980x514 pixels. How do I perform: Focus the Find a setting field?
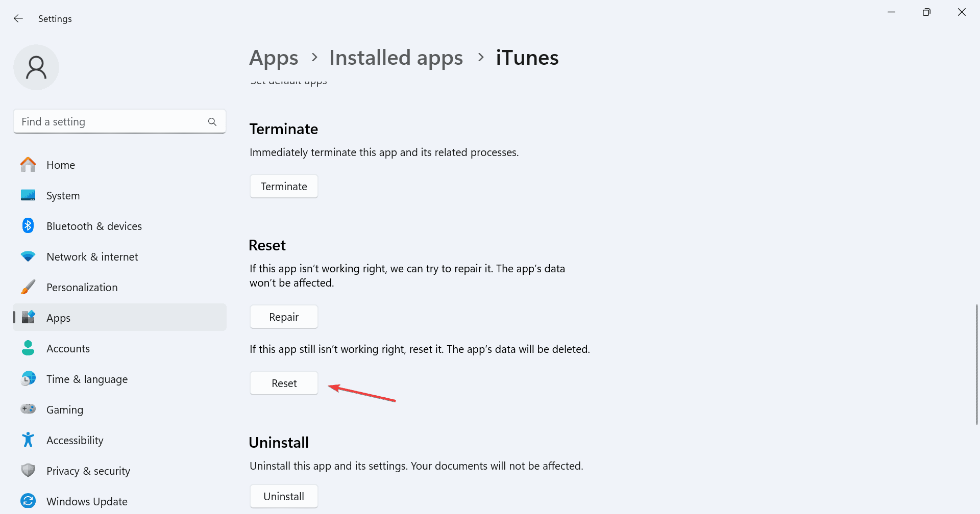(x=119, y=121)
